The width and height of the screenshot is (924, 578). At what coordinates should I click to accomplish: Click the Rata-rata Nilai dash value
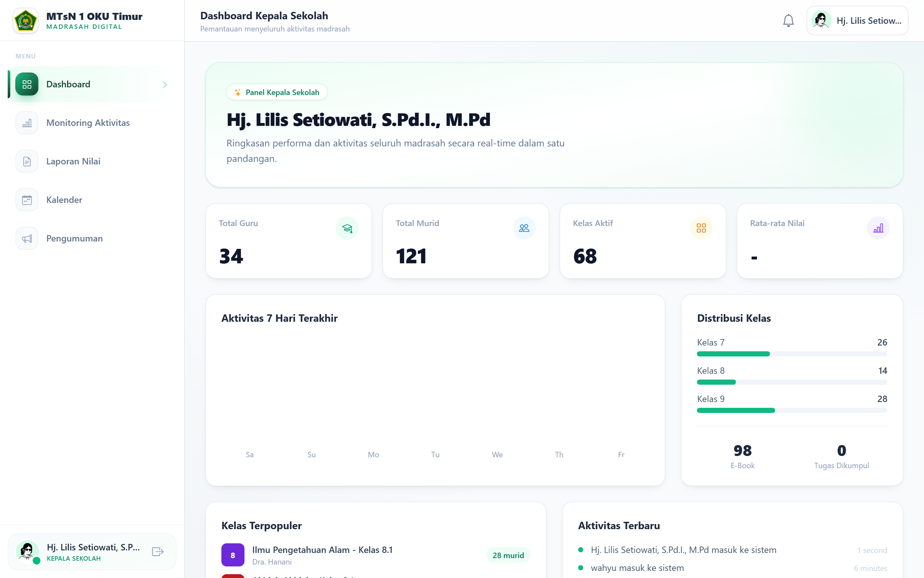(754, 258)
